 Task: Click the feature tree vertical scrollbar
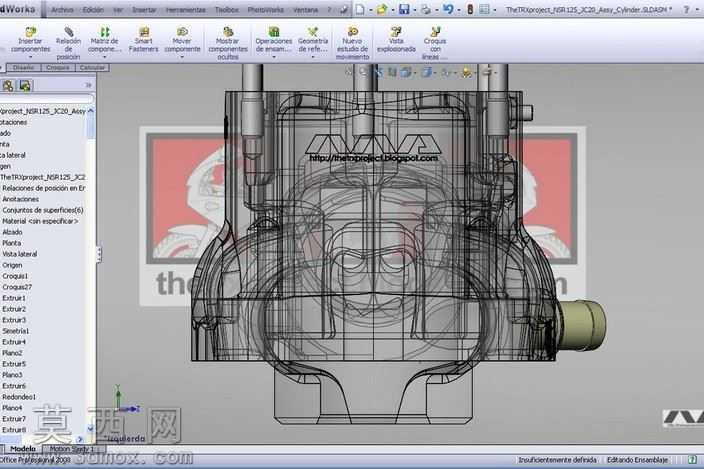pyautogui.click(x=91, y=269)
